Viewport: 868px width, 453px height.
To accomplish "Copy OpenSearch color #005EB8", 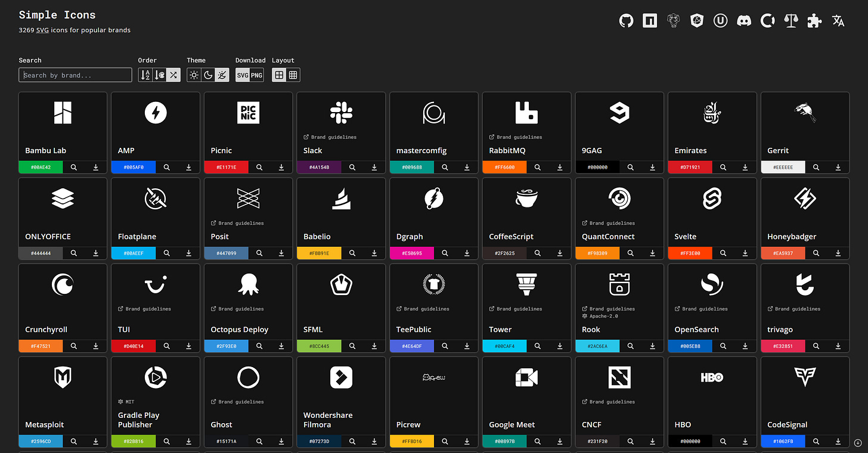I will [690, 346].
